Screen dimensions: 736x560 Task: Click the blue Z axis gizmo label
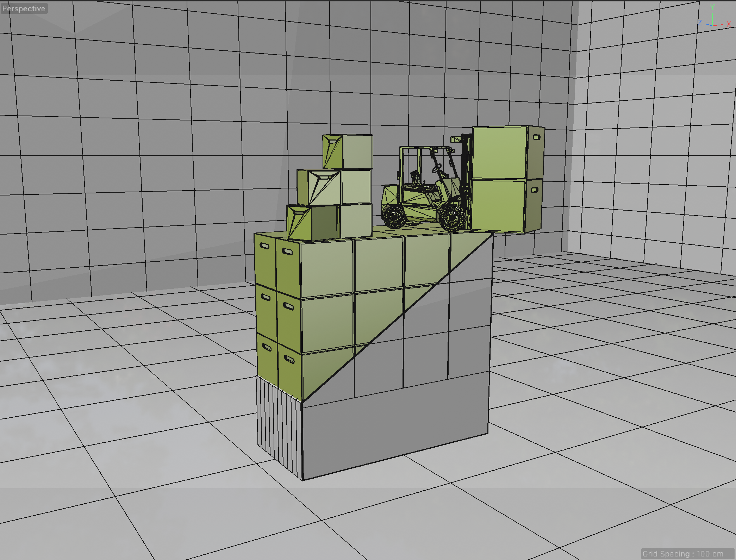click(x=699, y=23)
